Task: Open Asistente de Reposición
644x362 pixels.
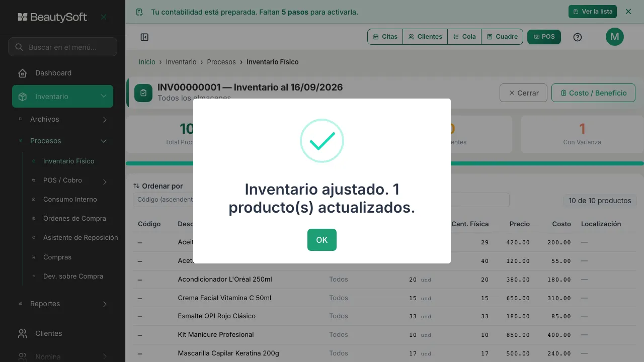Action: (80, 237)
